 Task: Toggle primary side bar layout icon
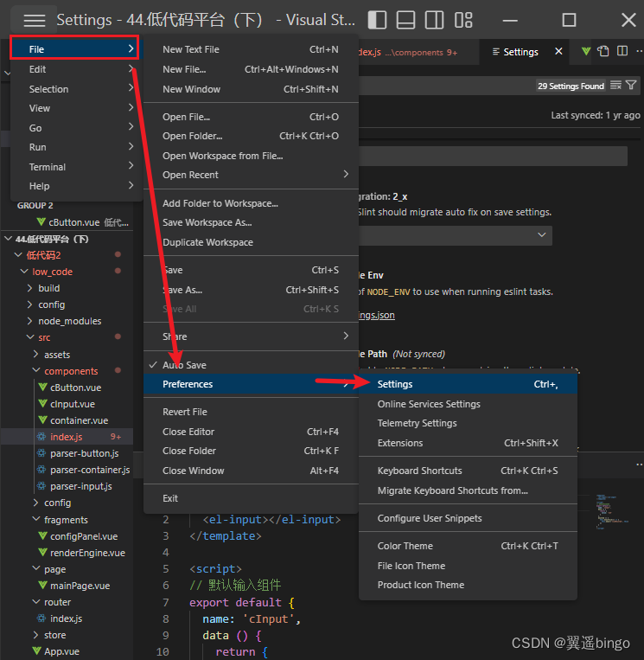pos(377,20)
